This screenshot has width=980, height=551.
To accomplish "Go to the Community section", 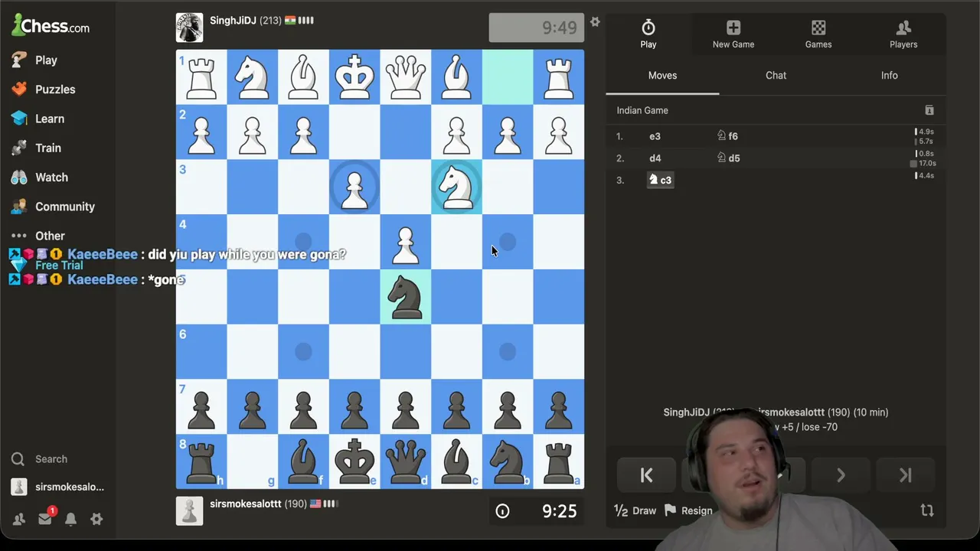I will (x=54, y=207).
